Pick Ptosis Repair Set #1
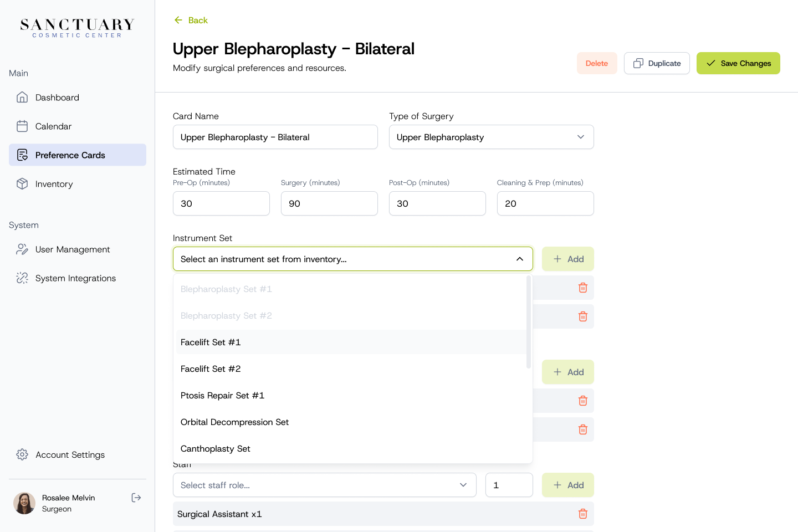The height and width of the screenshot is (532, 798). point(351,396)
